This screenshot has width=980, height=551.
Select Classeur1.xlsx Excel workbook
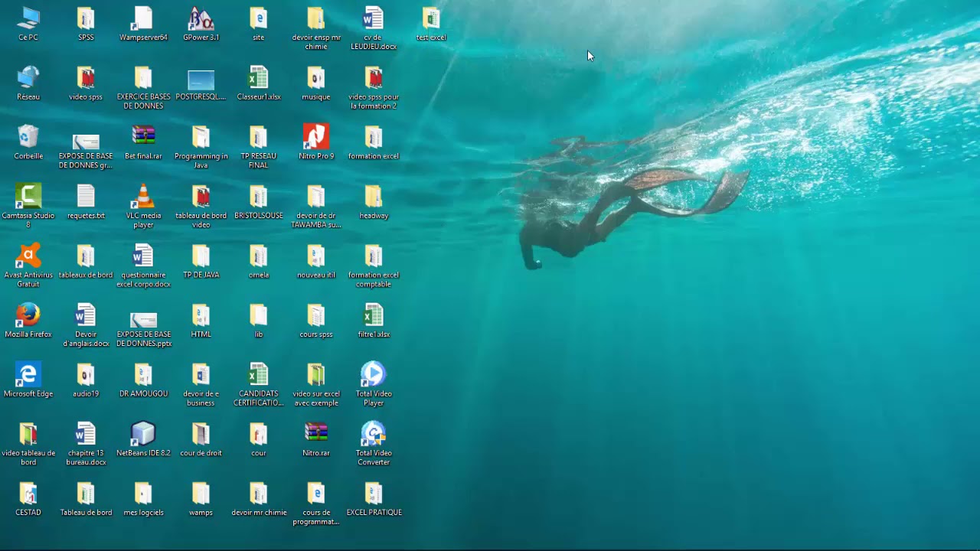258,83
